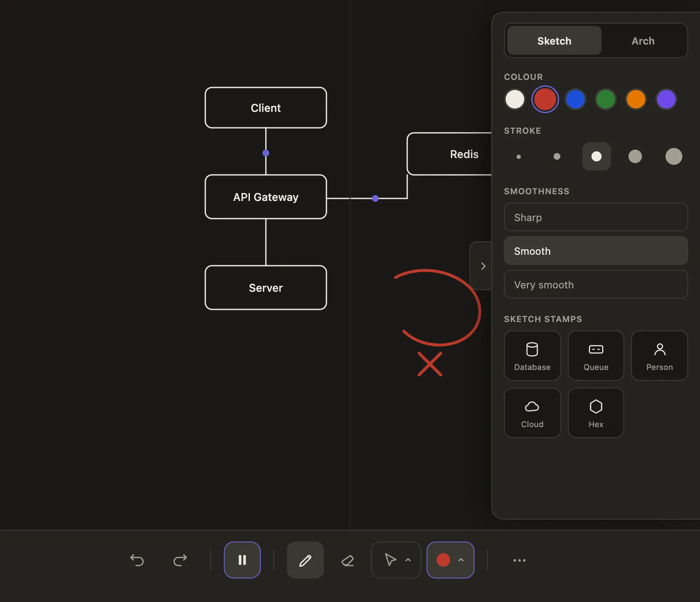The height and width of the screenshot is (602, 700).
Task: Expand the pointer tool options chevron
Action: click(x=408, y=560)
